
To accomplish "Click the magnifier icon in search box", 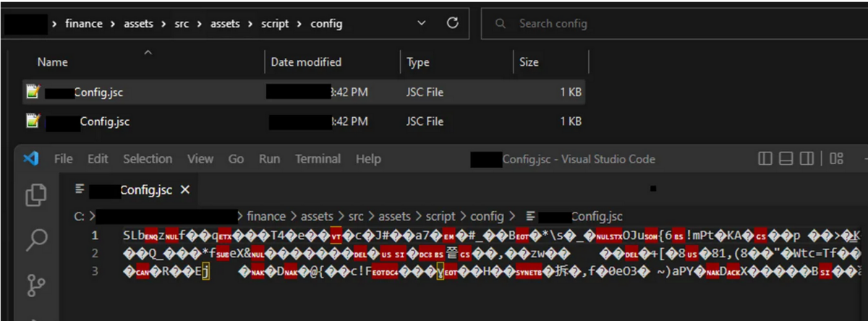I will coord(500,24).
